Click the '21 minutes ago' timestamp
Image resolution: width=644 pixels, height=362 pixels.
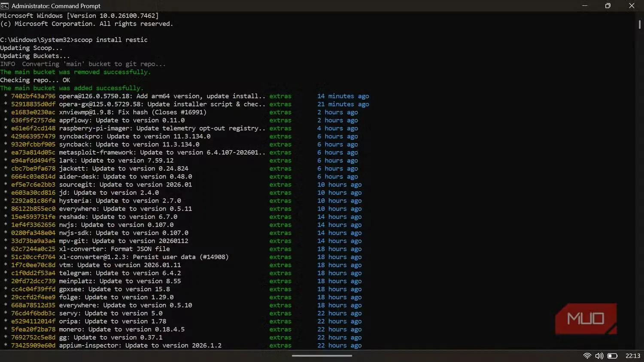[343, 104]
